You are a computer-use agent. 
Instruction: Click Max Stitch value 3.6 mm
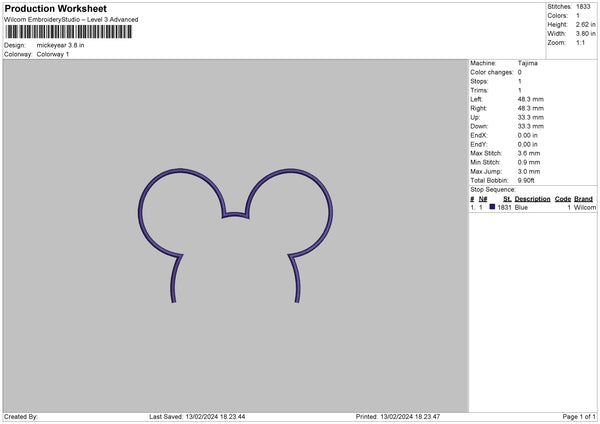coord(529,153)
